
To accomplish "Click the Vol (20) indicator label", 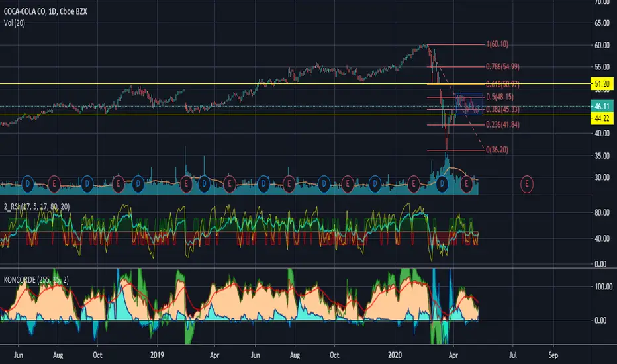I will [15, 23].
